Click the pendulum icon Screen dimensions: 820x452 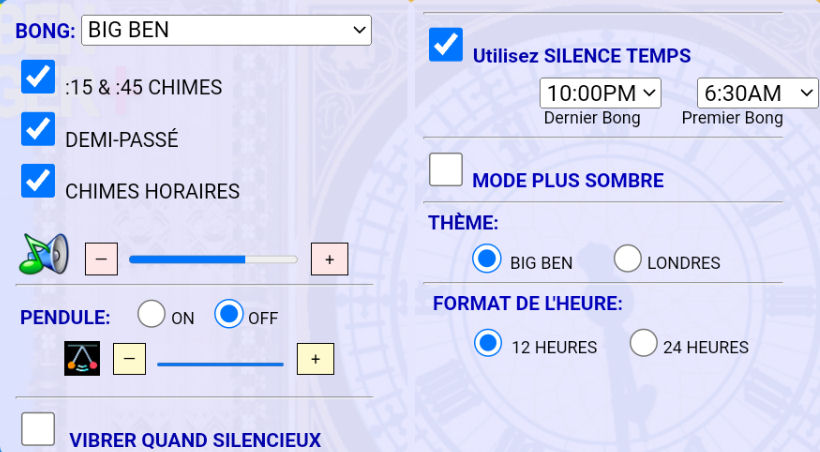point(82,358)
